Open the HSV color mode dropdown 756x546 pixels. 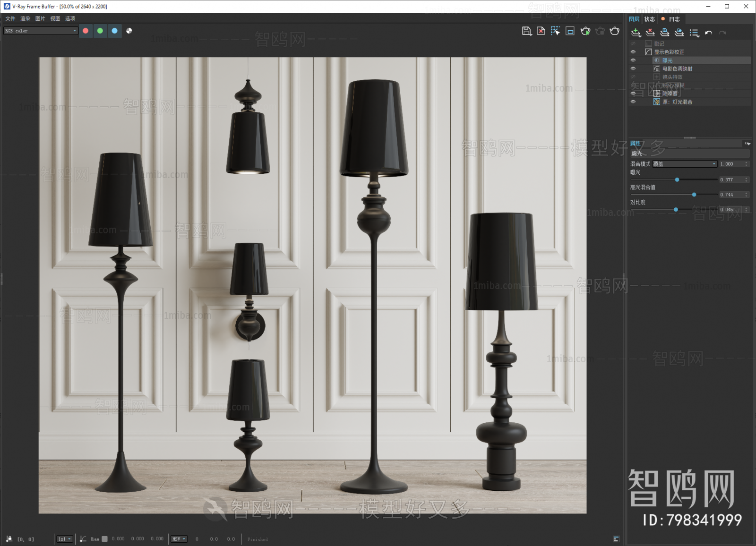[179, 539]
